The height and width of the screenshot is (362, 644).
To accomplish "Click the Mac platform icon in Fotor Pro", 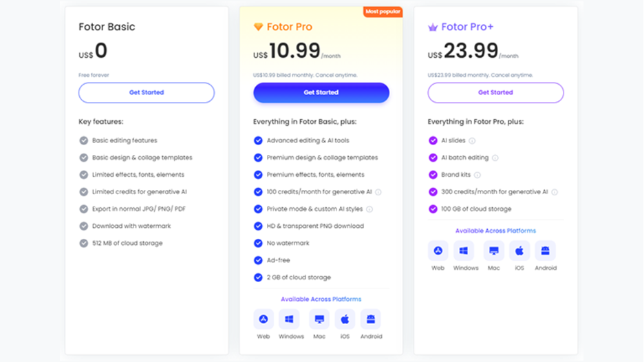I will 319,319.
